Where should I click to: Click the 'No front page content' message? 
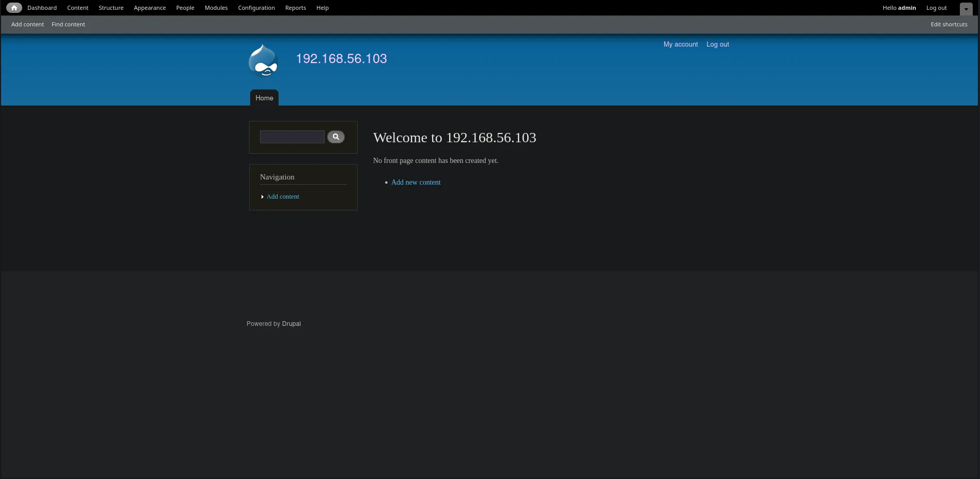(x=436, y=160)
